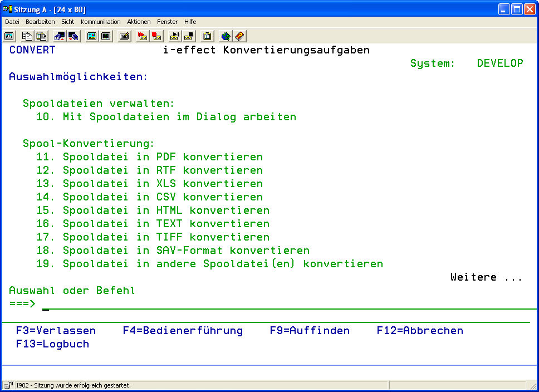The width and height of the screenshot is (539, 392).
Task: Open the Aktionen menu
Action: 139,22
